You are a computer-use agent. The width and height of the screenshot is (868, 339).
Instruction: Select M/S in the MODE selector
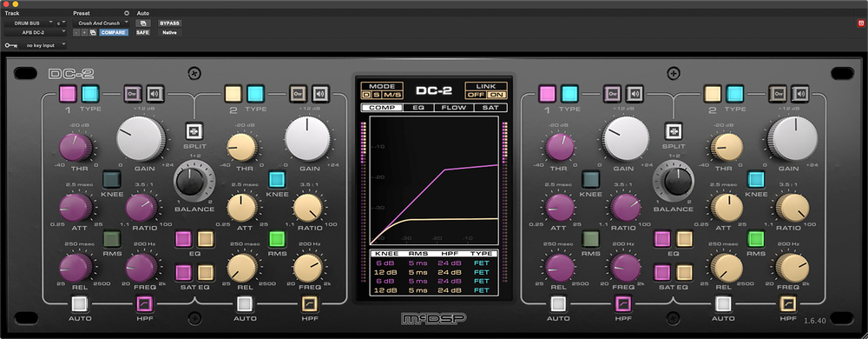(394, 95)
